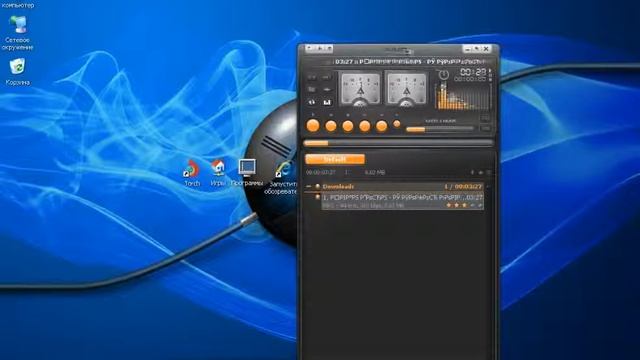This screenshot has height=360, width=640.
Task: Click the right VU meter gauge
Action: [406, 89]
